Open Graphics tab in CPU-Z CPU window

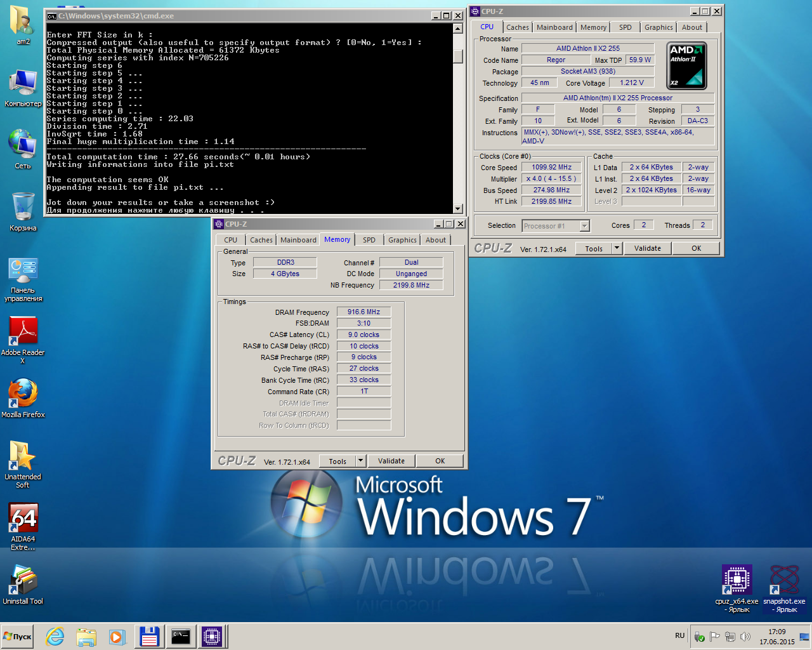coord(658,27)
